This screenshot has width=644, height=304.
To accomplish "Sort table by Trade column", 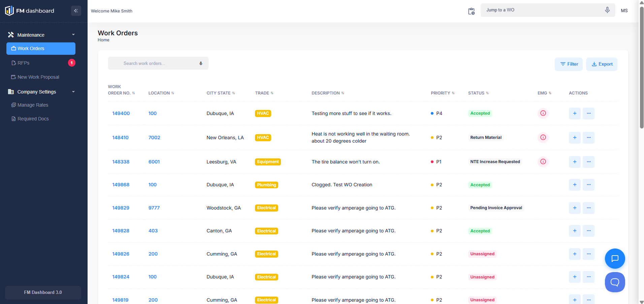I will 264,93.
